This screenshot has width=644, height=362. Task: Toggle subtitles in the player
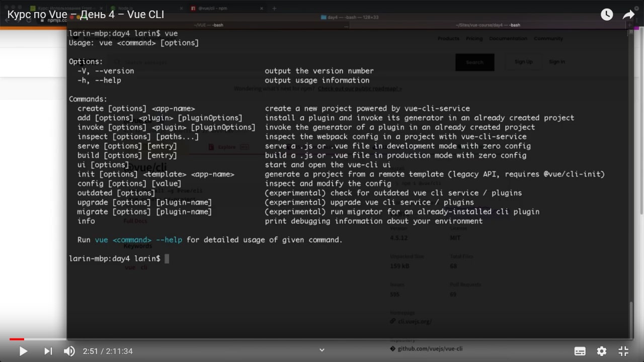[x=580, y=351]
